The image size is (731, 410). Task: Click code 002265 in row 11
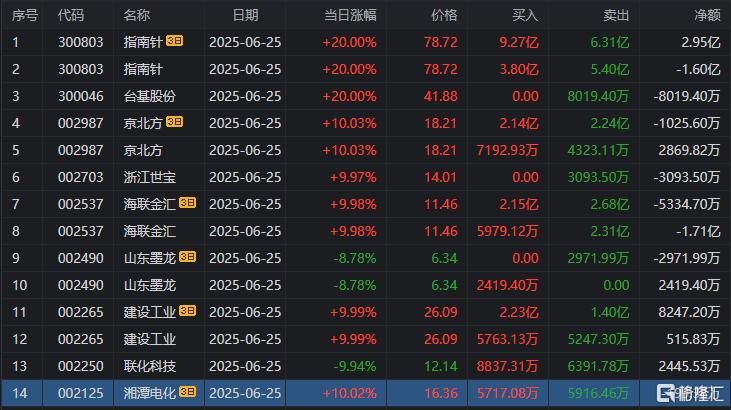coord(81,313)
